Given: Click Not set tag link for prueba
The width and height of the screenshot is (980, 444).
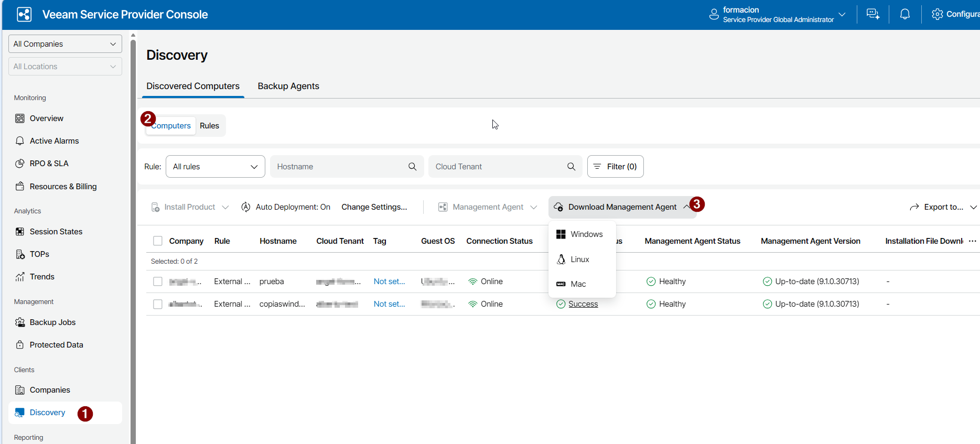Looking at the screenshot, I should click(389, 281).
